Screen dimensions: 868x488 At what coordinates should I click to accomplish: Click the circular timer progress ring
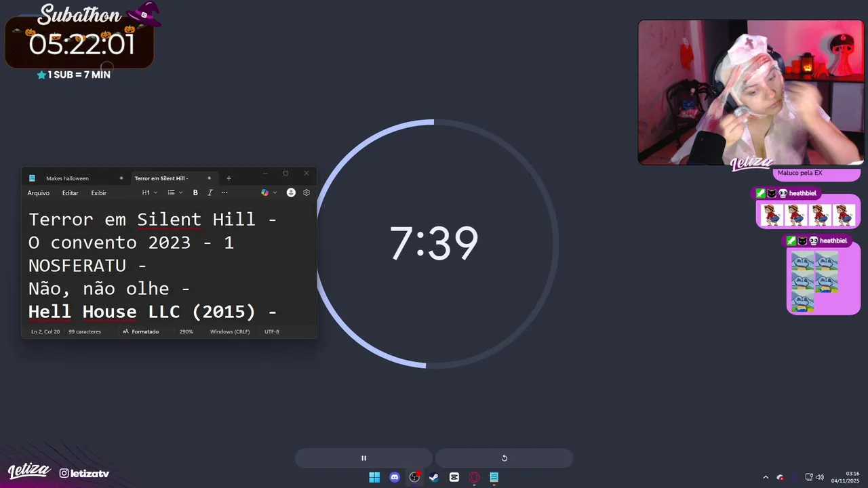click(434, 244)
